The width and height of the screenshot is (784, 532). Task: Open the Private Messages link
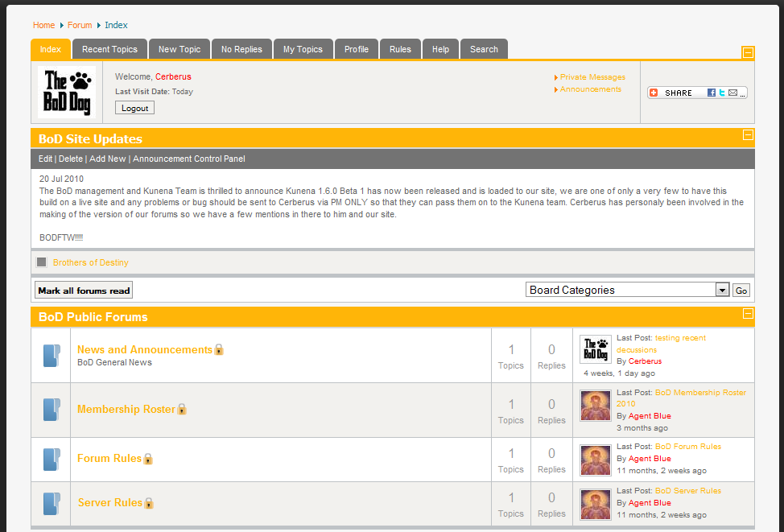(592, 77)
